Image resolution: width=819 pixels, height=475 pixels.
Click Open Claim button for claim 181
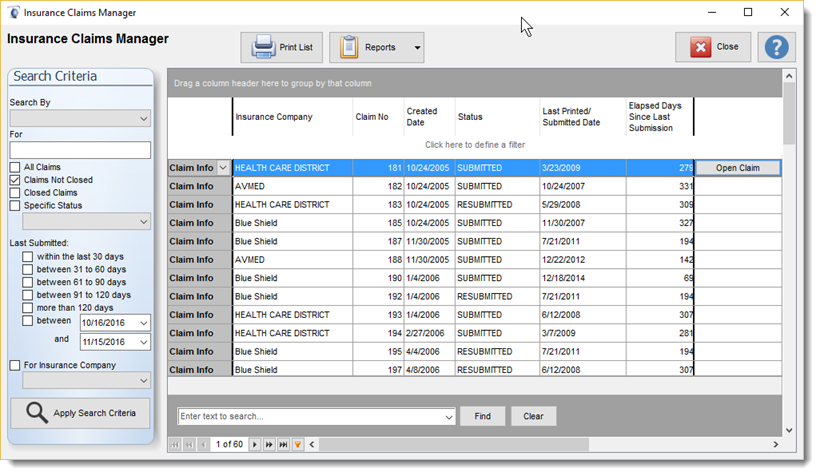coord(738,168)
